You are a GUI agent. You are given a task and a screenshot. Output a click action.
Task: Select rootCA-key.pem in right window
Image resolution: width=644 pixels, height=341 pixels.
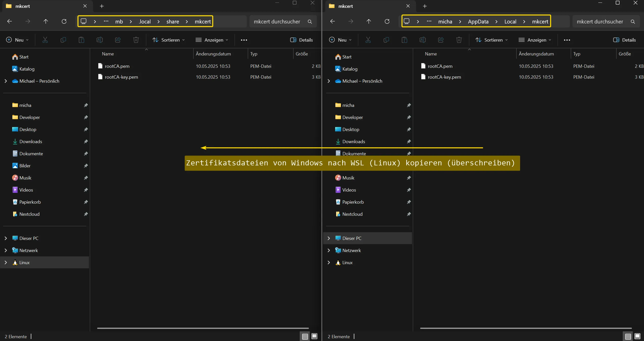click(444, 77)
